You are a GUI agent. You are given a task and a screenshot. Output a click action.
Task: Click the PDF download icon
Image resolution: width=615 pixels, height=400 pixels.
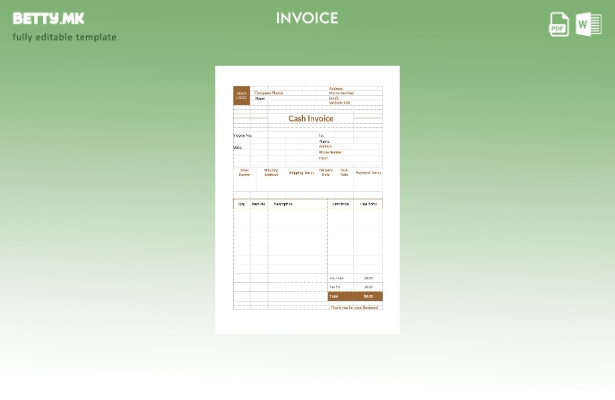[559, 24]
